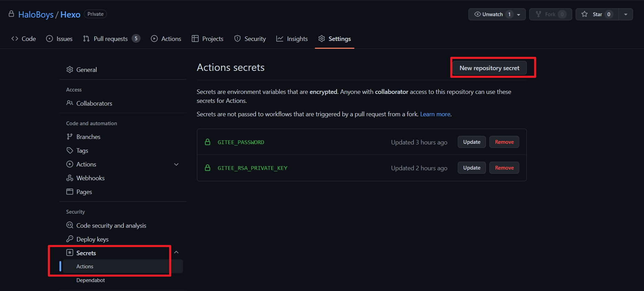Click the Settings tab gear icon
644x291 pixels.
click(322, 39)
